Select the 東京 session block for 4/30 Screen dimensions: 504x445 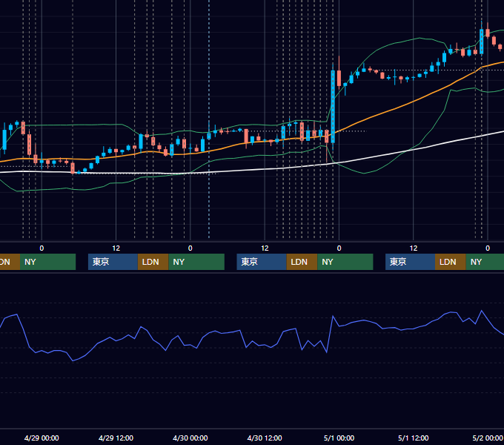(x=262, y=262)
